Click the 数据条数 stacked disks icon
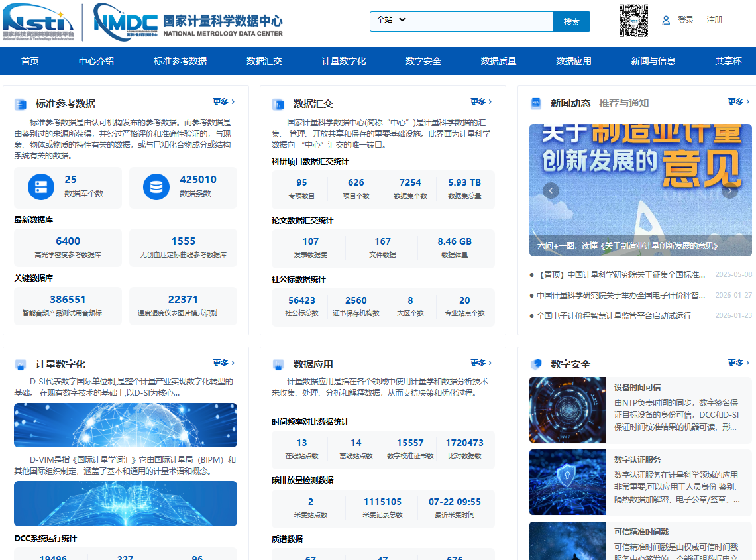The image size is (756, 560). coord(156,186)
